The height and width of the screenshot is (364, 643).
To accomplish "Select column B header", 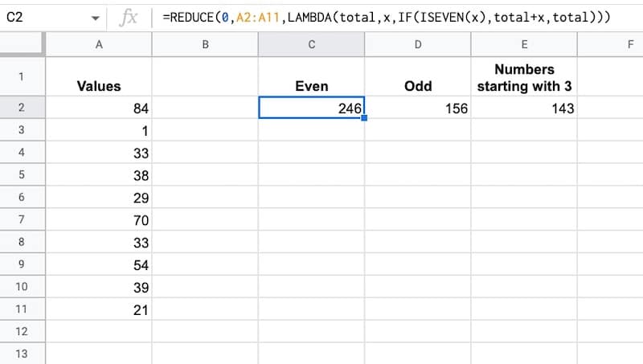I will click(205, 44).
